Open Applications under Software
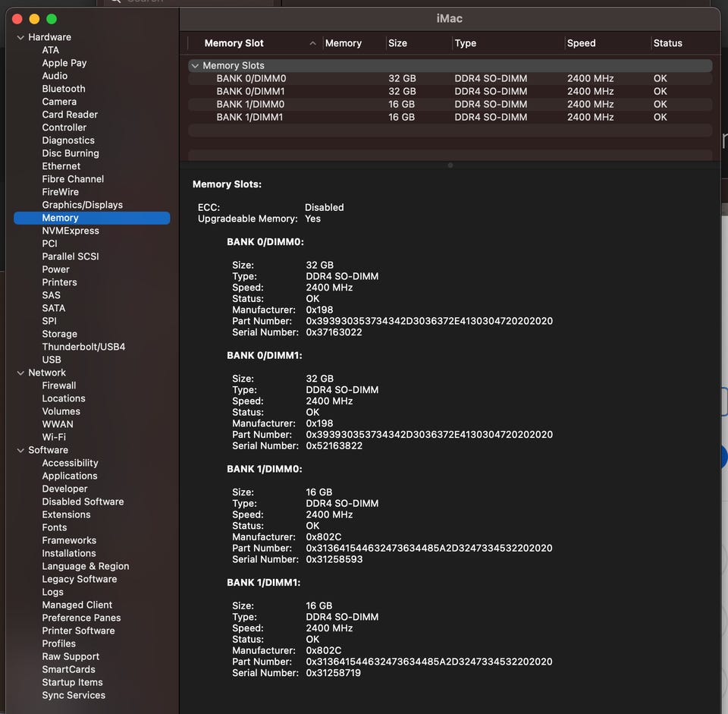The image size is (728, 714). (70, 476)
